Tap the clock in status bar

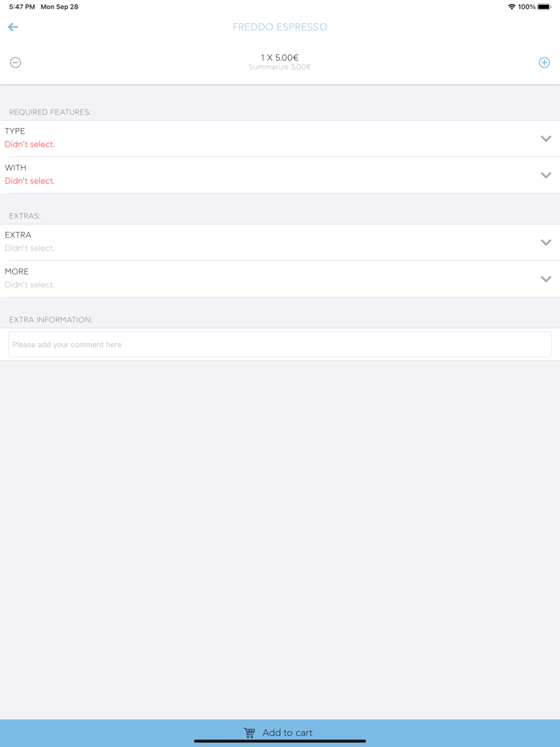[x=22, y=6]
